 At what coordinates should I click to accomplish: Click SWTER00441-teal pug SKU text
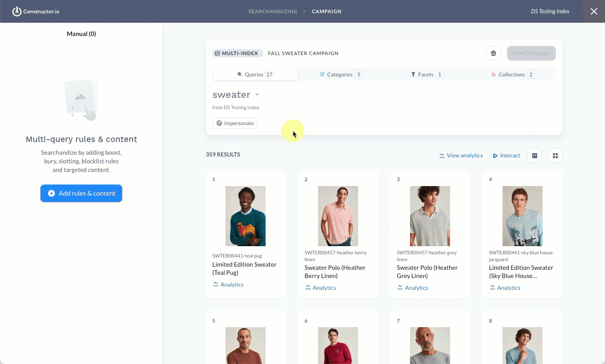click(x=237, y=256)
